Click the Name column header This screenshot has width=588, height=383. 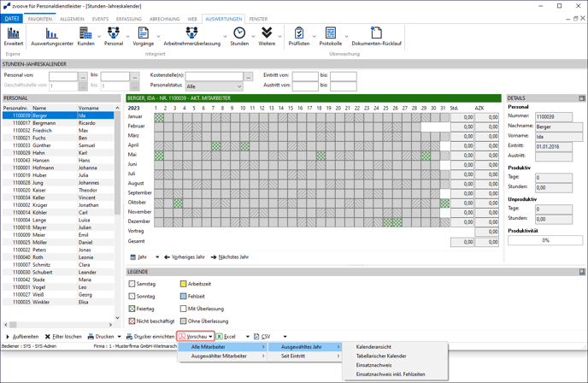click(55, 108)
